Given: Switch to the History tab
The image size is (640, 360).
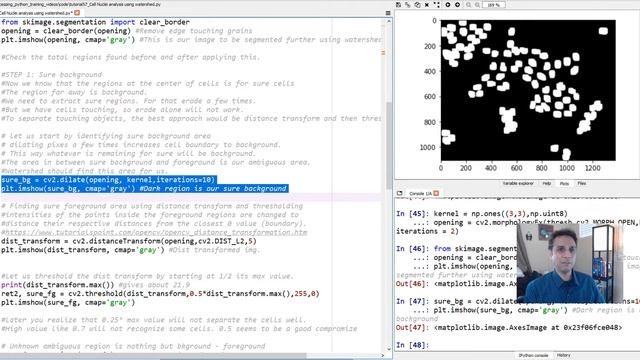Looking at the screenshot, I should (x=563, y=356).
